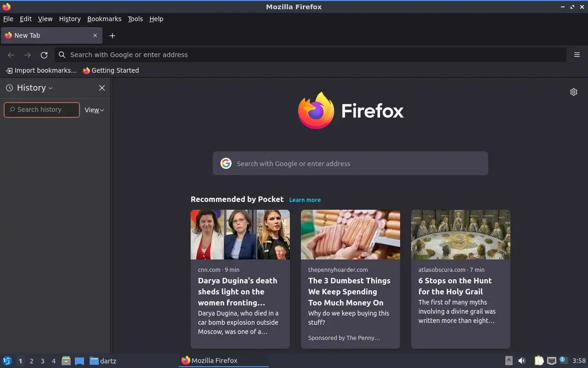Open the hot dogs article thumbnail

click(x=351, y=235)
